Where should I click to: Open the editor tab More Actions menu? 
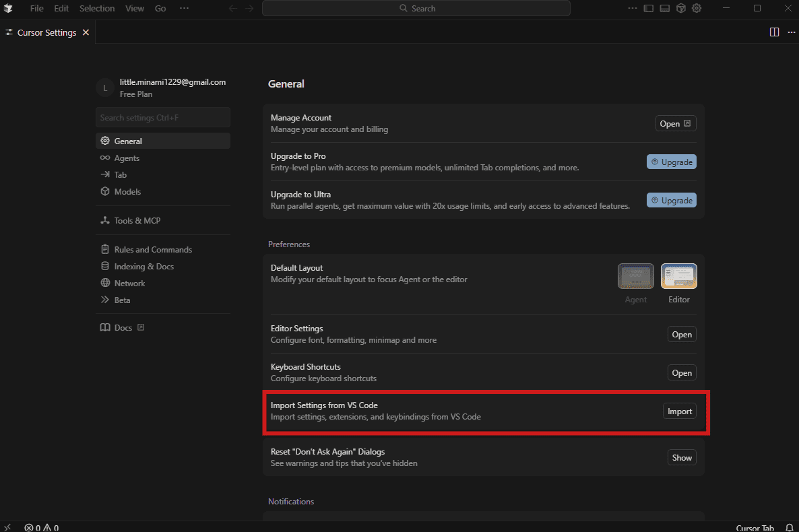click(791, 32)
